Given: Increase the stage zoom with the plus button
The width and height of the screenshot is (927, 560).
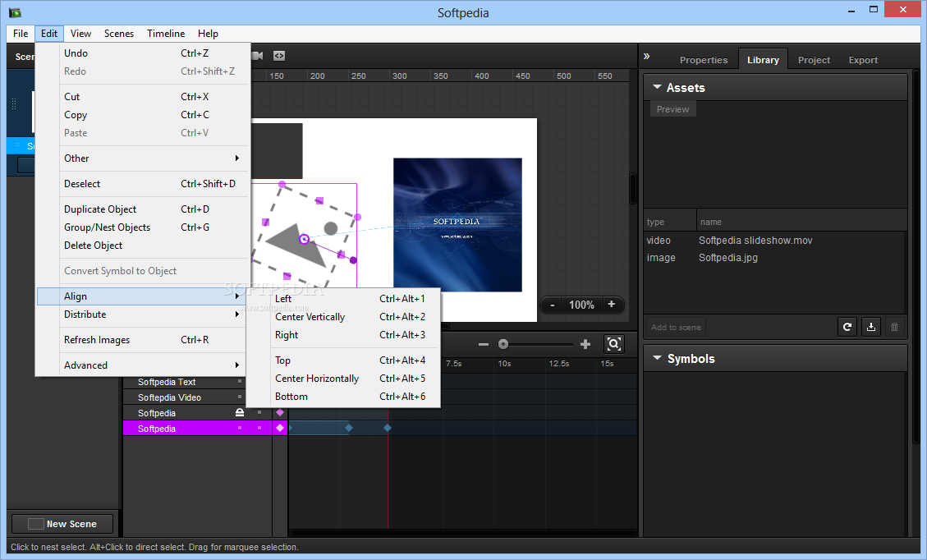Looking at the screenshot, I should pyautogui.click(x=612, y=305).
